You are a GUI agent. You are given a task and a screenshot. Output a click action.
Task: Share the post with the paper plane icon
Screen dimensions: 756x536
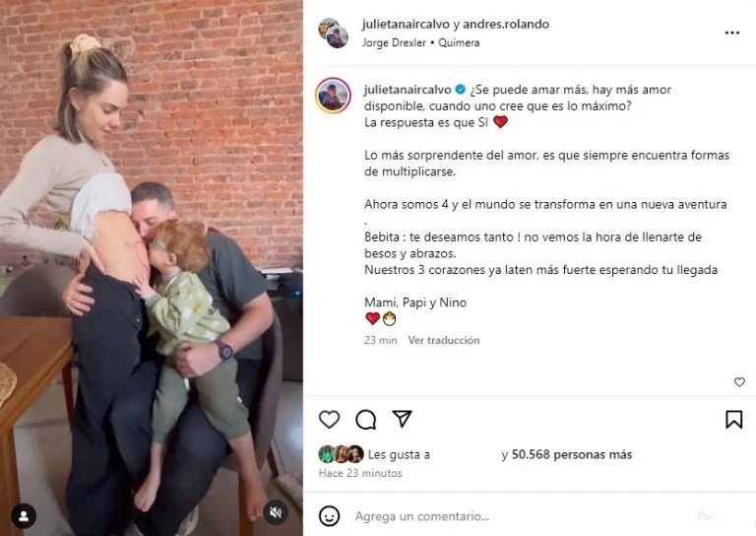tap(402, 419)
